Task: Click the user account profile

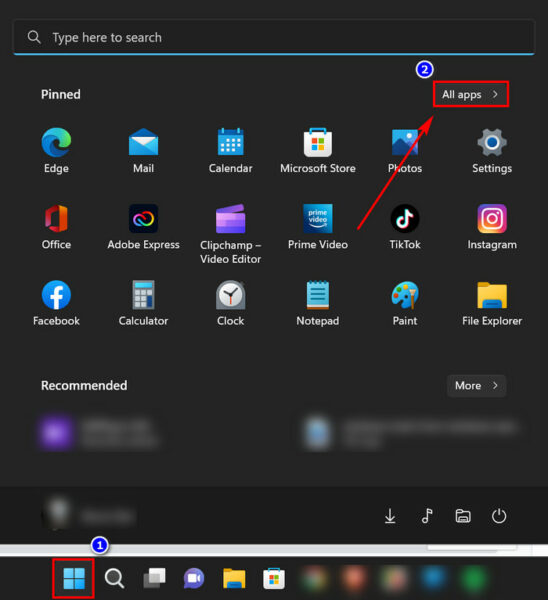Action: pyautogui.click(x=89, y=515)
